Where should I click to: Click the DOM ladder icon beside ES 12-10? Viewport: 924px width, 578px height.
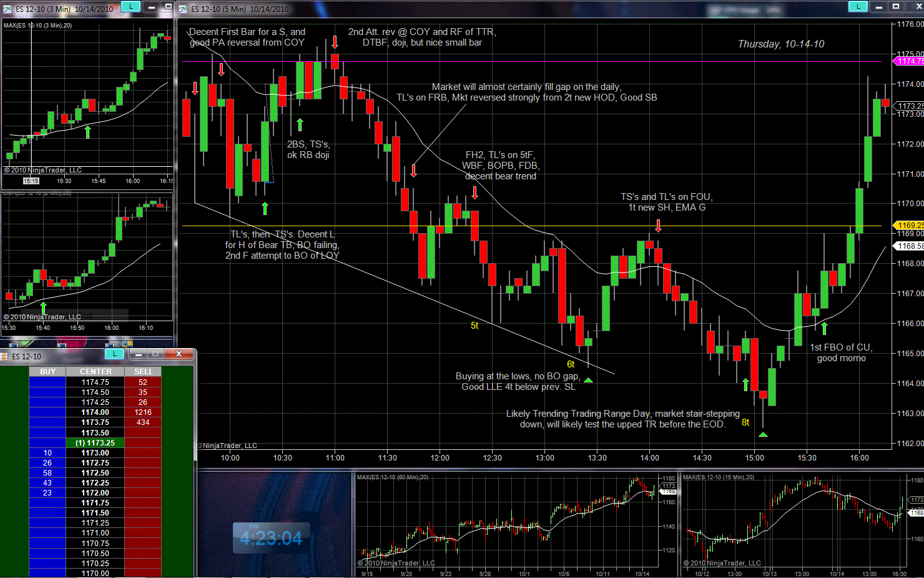pos(5,356)
